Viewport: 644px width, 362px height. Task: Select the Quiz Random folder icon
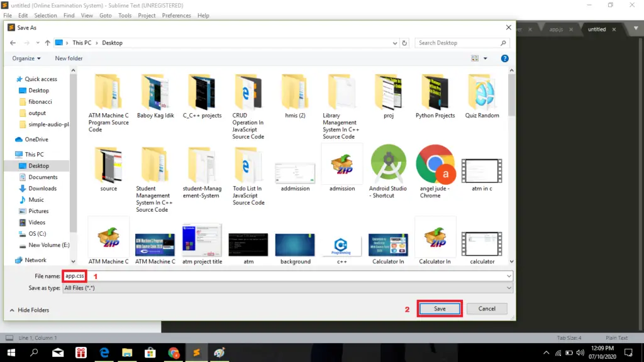point(482,93)
